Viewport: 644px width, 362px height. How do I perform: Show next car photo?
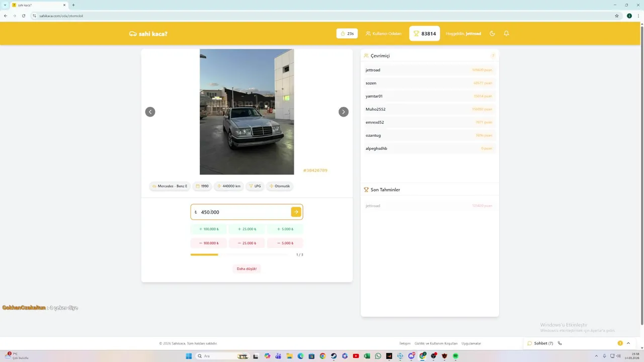343,112
